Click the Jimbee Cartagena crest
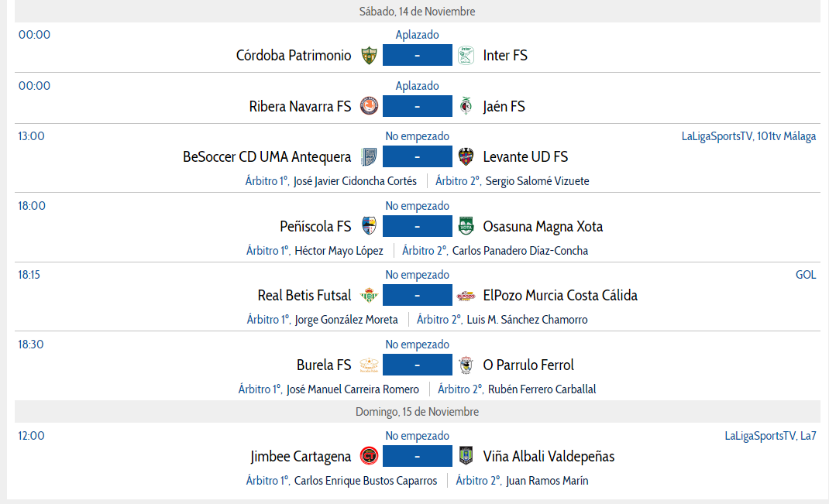Screen dimensions: 829x504 click(369, 456)
